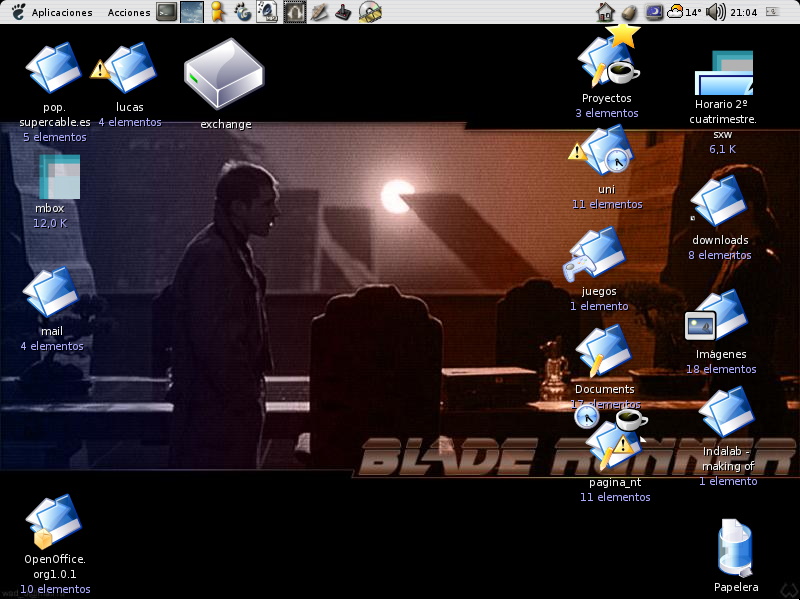
Task: Select the Documents folder
Action: 604,351
